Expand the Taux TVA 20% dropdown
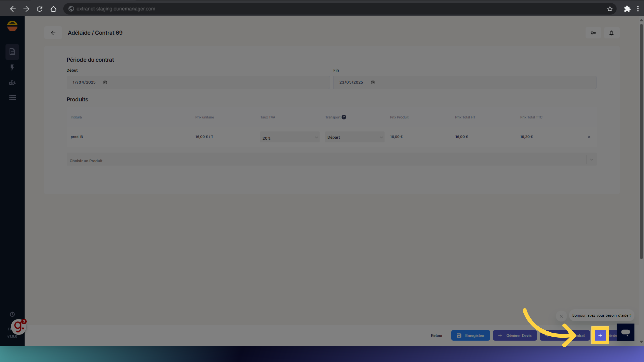 click(289, 137)
